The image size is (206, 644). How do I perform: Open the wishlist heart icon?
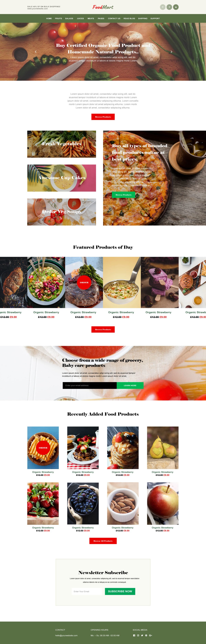click(163, 7)
